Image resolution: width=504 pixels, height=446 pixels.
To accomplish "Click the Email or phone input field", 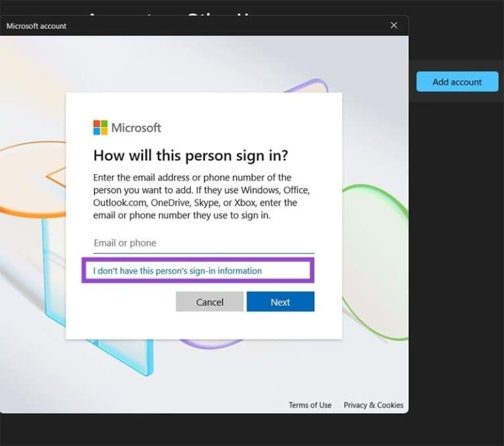I will coord(203,243).
